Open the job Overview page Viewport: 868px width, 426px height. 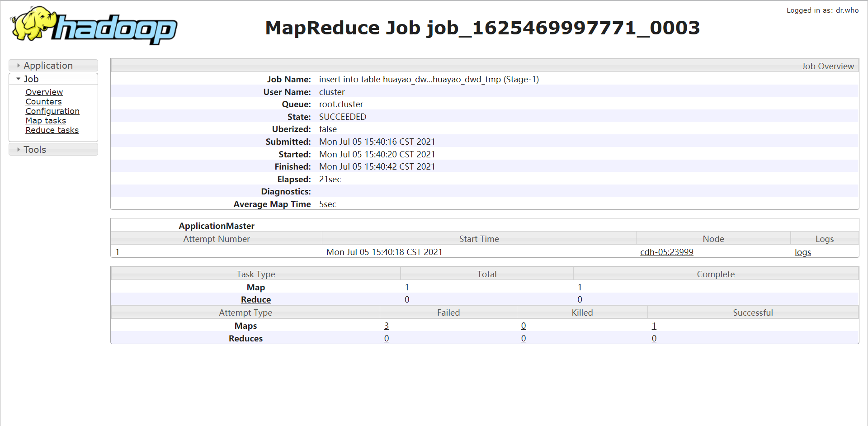click(44, 92)
